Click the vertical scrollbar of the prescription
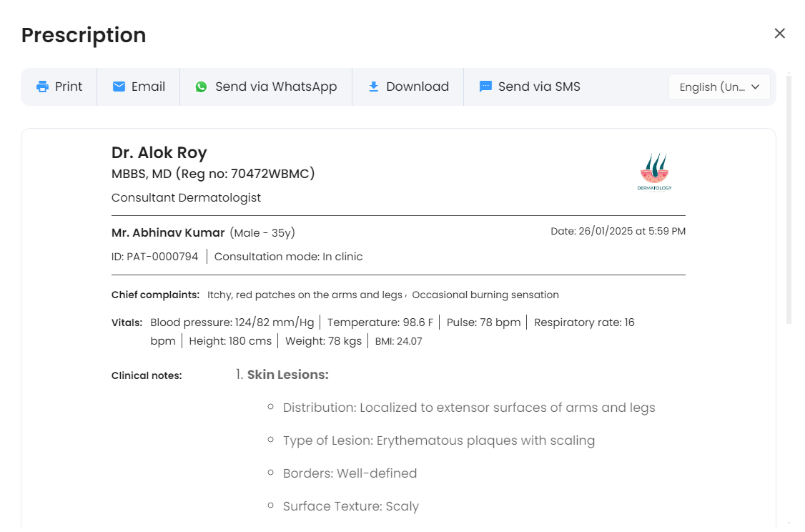Image resolution: width=805 pixels, height=532 pixels. point(789,200)
